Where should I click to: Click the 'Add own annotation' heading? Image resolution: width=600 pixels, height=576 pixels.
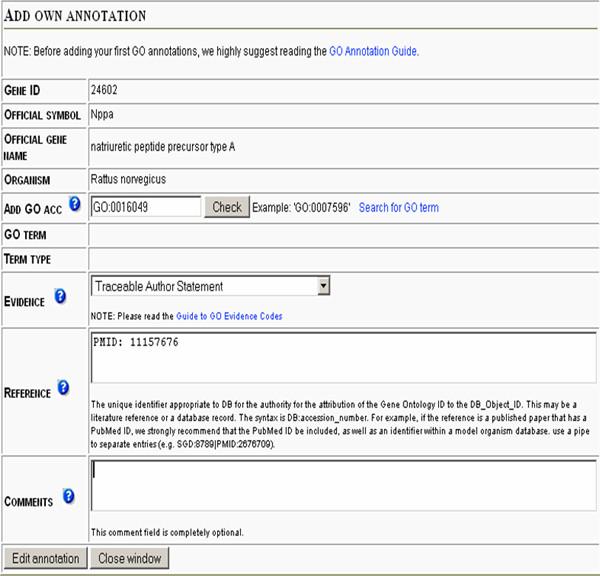click(x=75, y=16)
